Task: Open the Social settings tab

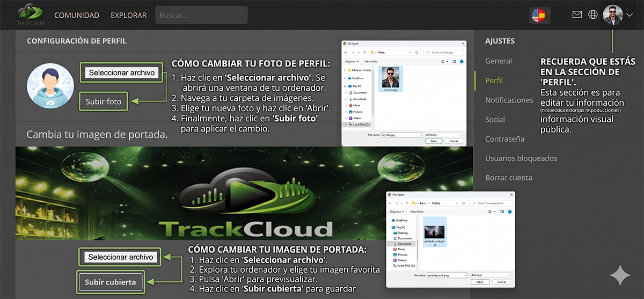Action: coord(495,119)
